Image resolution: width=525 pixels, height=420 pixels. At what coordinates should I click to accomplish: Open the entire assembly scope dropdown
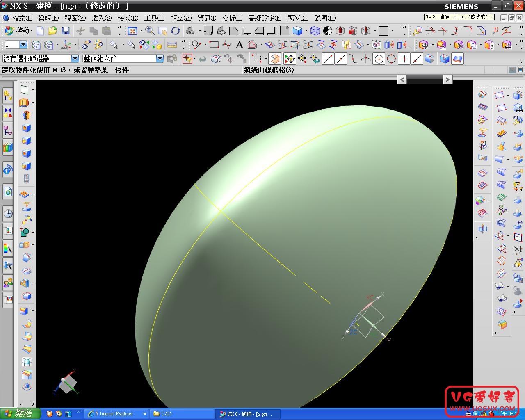click(160, 59)
